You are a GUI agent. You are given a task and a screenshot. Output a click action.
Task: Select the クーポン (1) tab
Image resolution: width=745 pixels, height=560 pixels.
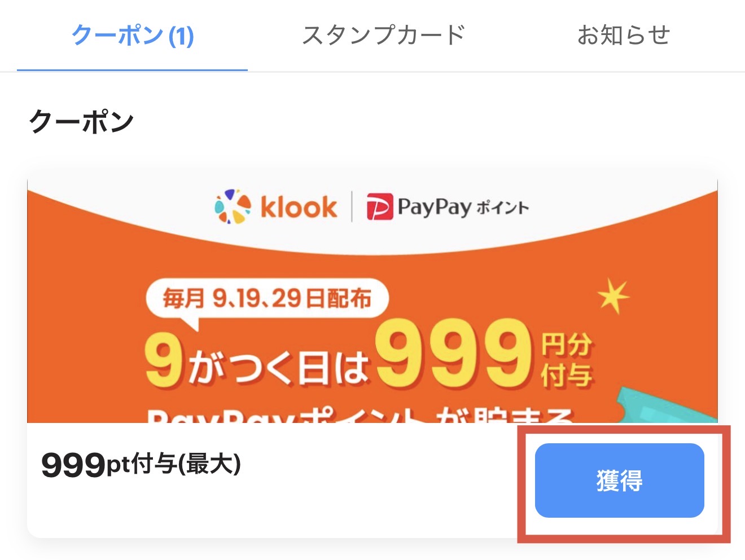coord(133,36)
